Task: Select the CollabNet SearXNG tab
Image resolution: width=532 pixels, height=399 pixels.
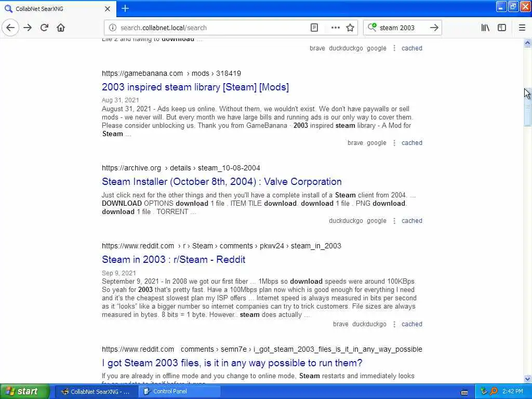Action: 58,9
